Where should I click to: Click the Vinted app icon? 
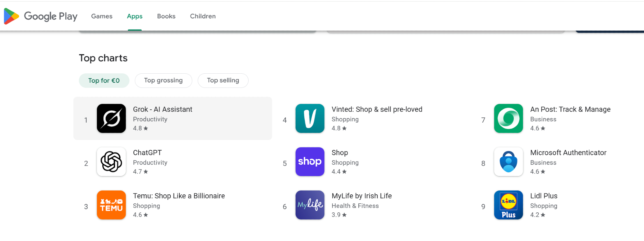pyautogui.click(x=310, y=118)
